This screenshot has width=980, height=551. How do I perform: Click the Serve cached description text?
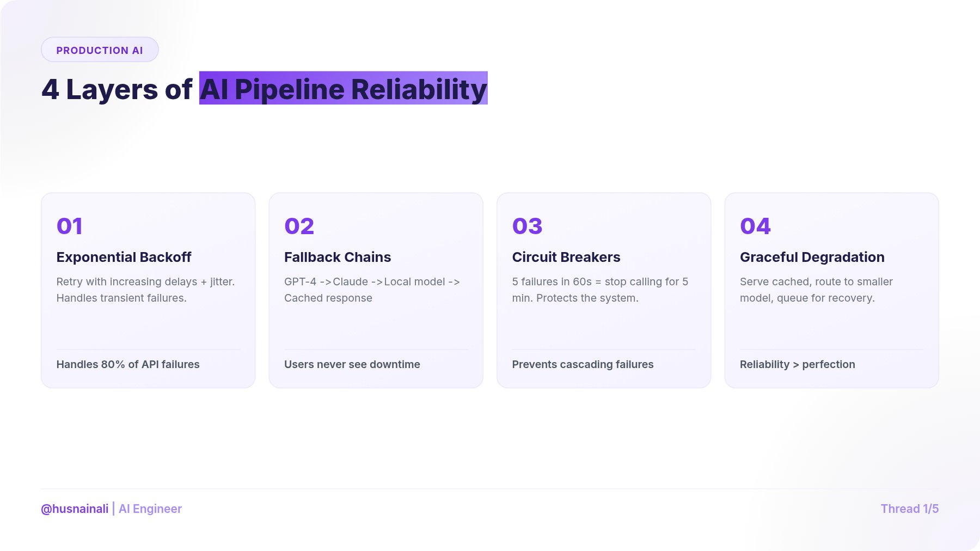(816, 290)
